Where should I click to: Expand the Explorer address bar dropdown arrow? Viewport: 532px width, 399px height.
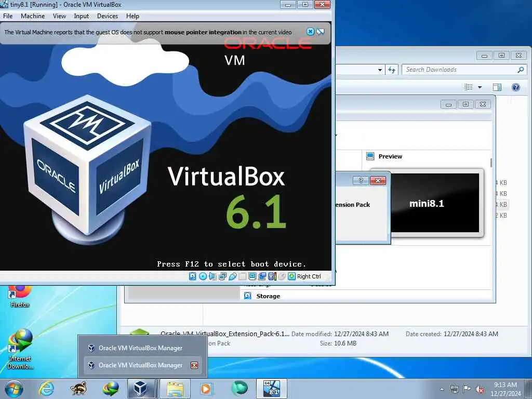coord(380,70)
